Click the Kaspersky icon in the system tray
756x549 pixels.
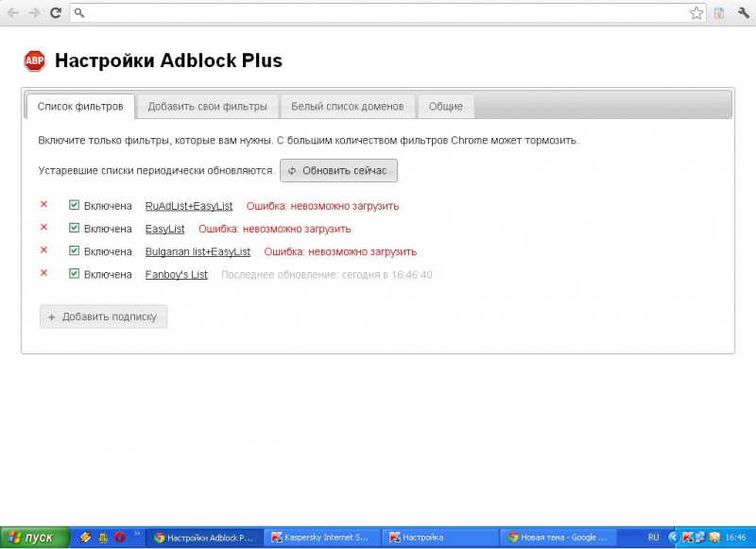688,537
